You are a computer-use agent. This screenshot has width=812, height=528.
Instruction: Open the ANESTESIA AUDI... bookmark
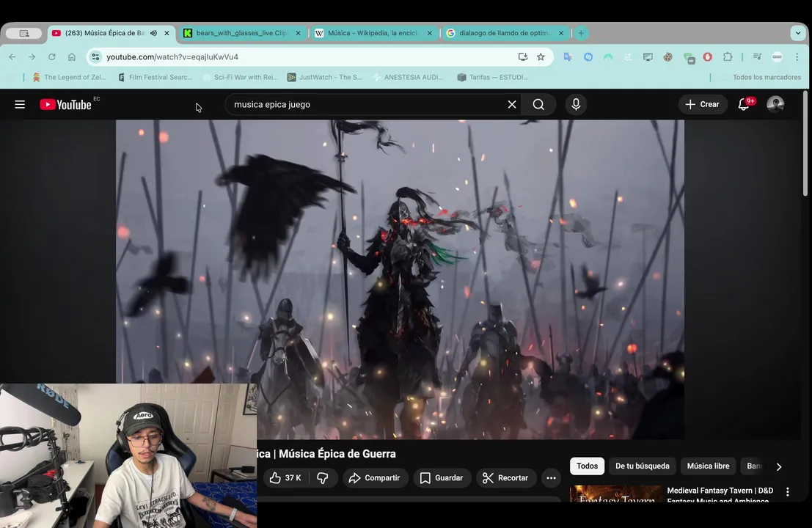pos(408,77)
